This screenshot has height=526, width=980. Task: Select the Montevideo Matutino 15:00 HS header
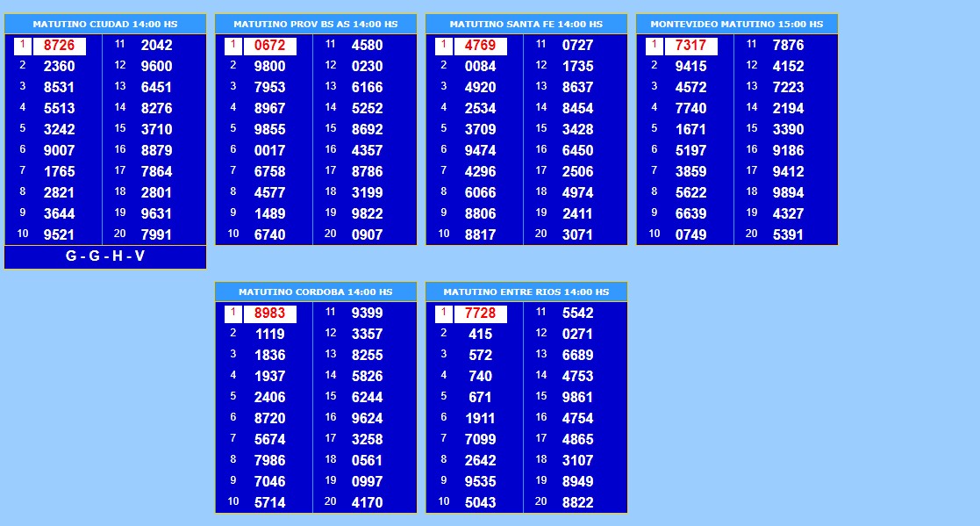coord(736,24)
